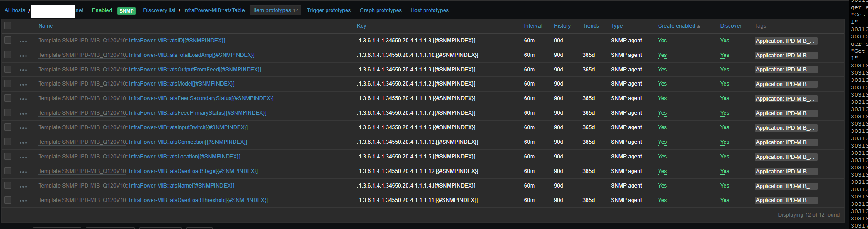The image size is (868, 229).
Task: Open three-dot menu for atsInputSwitch row
Action: (23, 128)
